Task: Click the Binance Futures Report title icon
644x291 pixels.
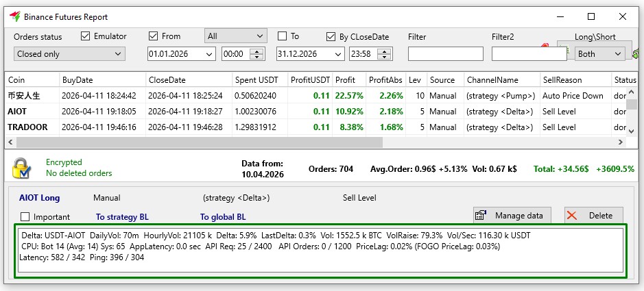Action: [12, 16]
